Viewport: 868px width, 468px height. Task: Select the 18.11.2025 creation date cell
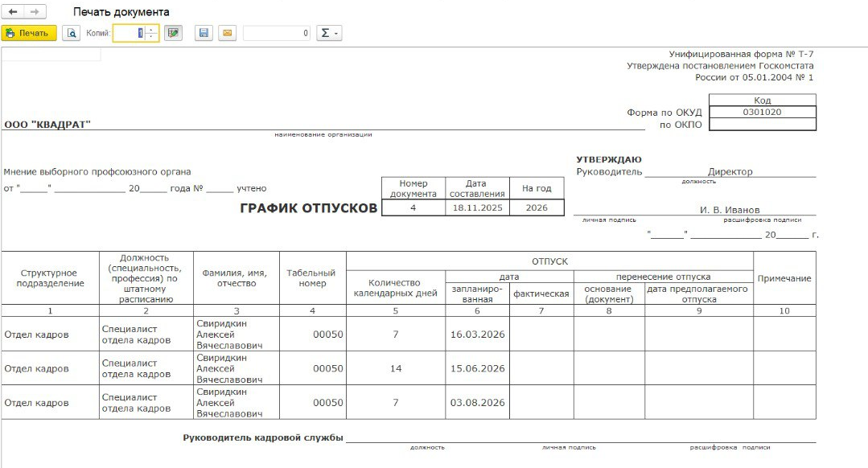pyautogui.click(x=476, y=207)
